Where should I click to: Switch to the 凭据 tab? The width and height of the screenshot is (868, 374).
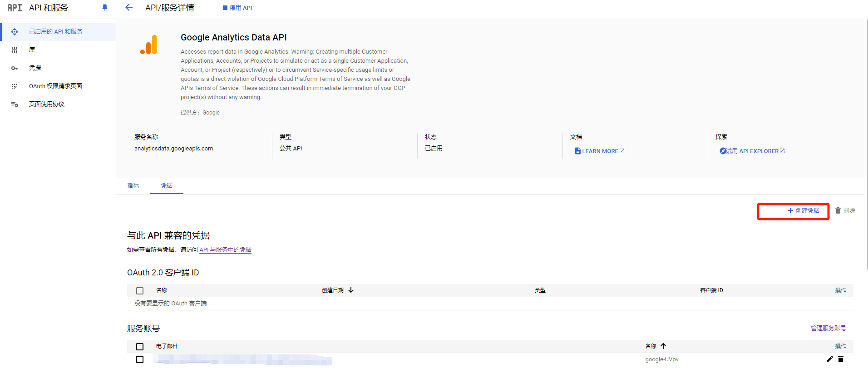click(167, 185)
